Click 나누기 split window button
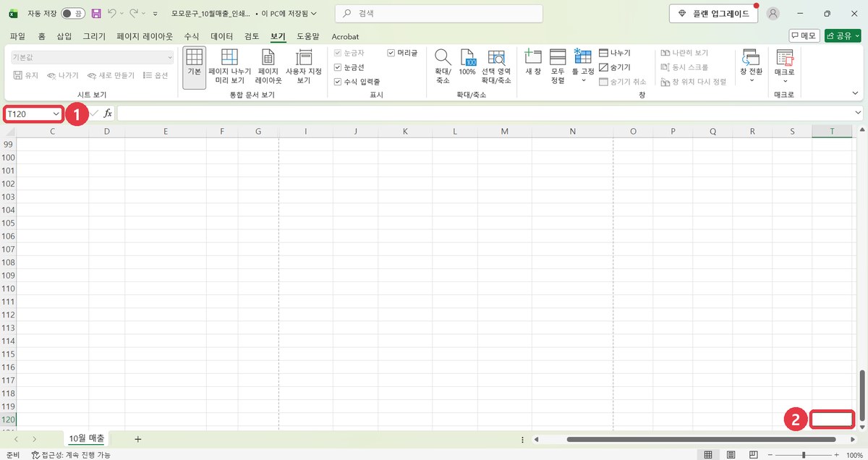This screenshot has height=460, width=868. [615, 53]
